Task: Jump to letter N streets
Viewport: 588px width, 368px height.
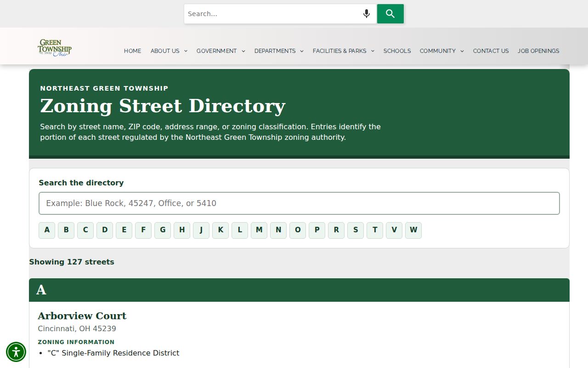Action: tap(278, 230)
